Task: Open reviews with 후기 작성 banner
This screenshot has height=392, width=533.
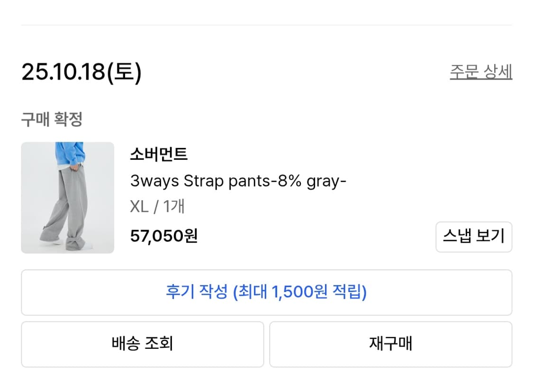Action: pyautogui.click(x=266, y=292)
